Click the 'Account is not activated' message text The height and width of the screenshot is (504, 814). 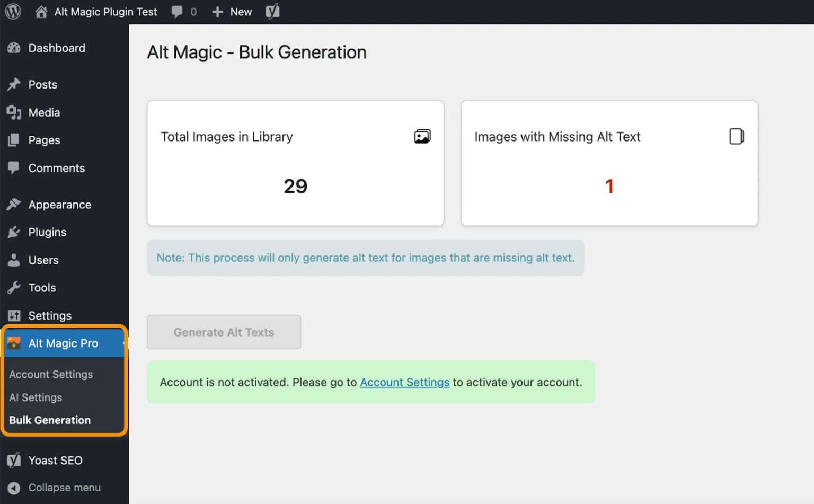point(371,382)
